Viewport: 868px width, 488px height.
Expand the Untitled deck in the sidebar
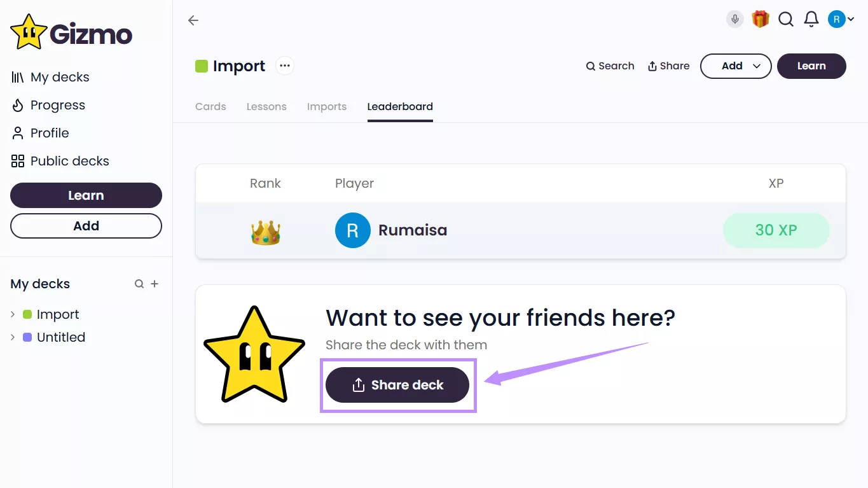(x=13, y=337)
